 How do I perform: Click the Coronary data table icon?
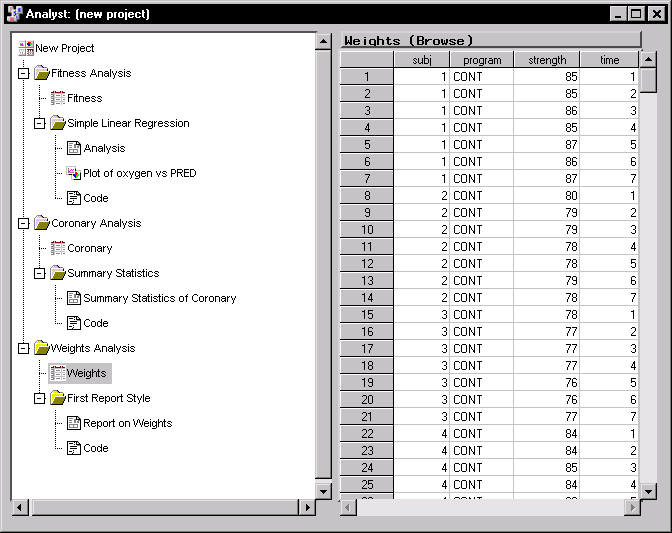[x=58, y=248]
